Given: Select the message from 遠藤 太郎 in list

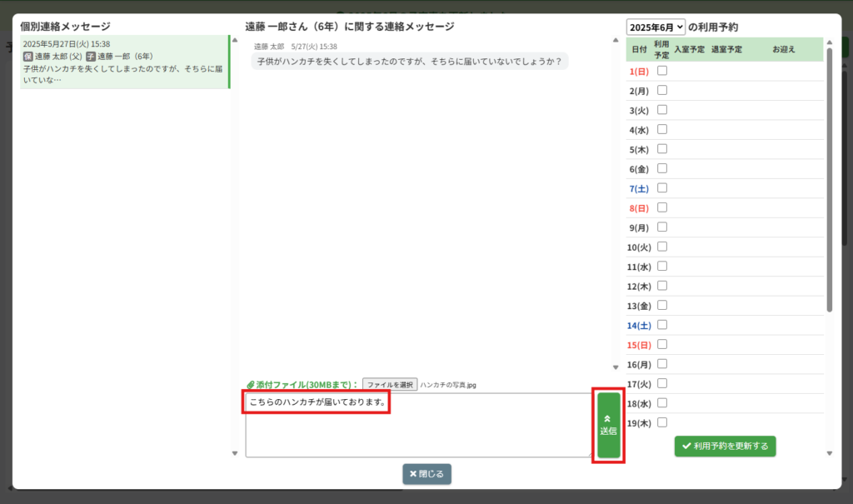Looking at the screenshot, I should 123,62.
